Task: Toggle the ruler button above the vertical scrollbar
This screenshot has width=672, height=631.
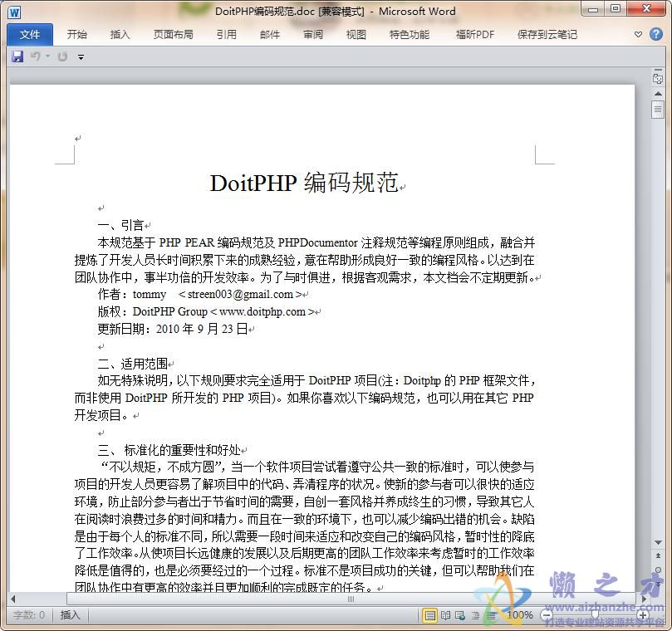Action: click(x=657, y=78)
